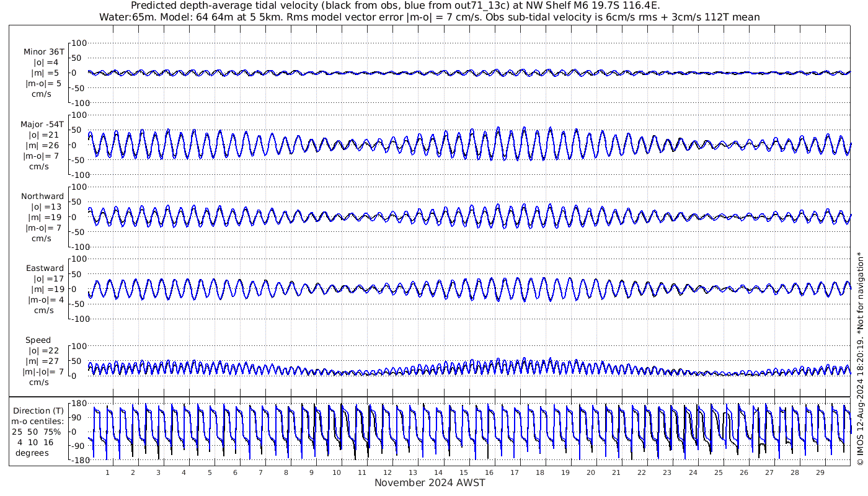Click the 'November 2024 AWST' axis label
Screen dimensions: 868x496
click(430, 483)
